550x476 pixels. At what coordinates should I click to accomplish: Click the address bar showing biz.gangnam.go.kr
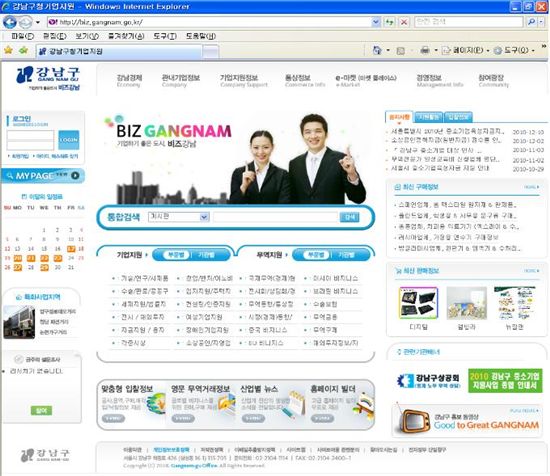(x=209, y=22)
